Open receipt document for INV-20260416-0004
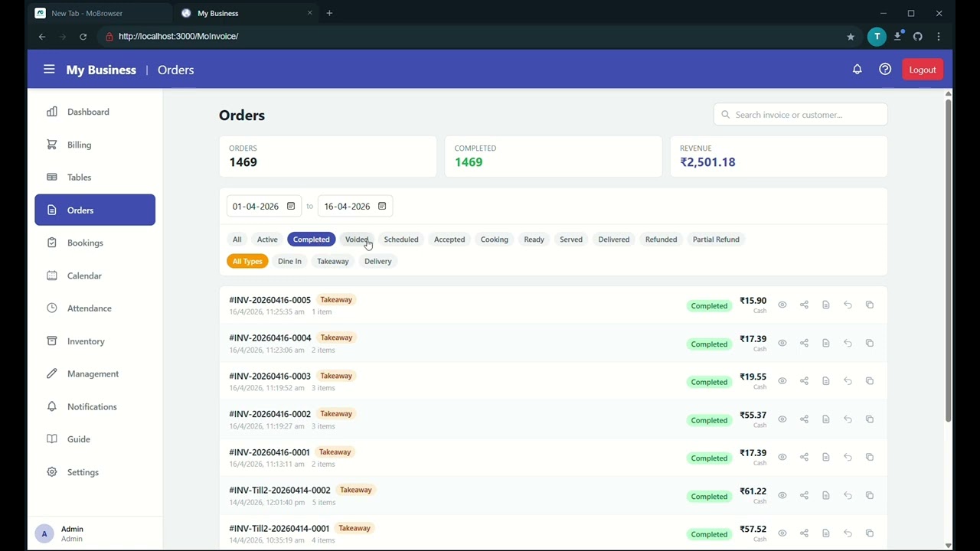Image resolution: width=980 pixels, height=551 pixels. (x=826, y=343)
